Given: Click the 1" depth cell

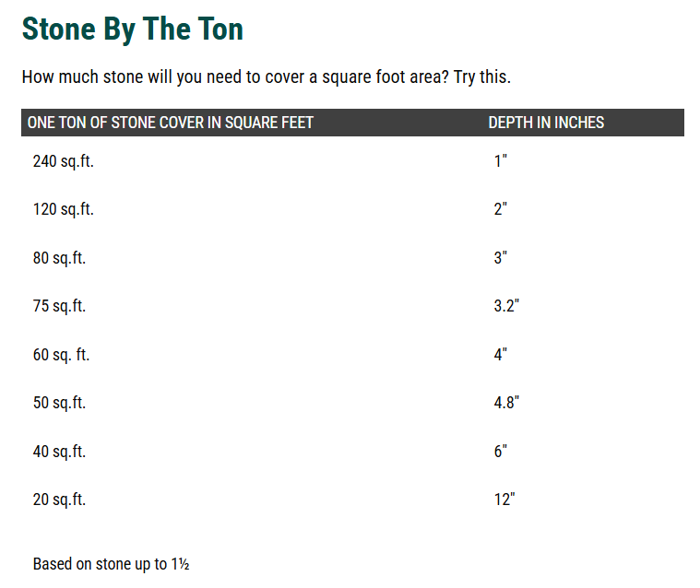Looking at the screenshot, I should (x=501, y=161).
